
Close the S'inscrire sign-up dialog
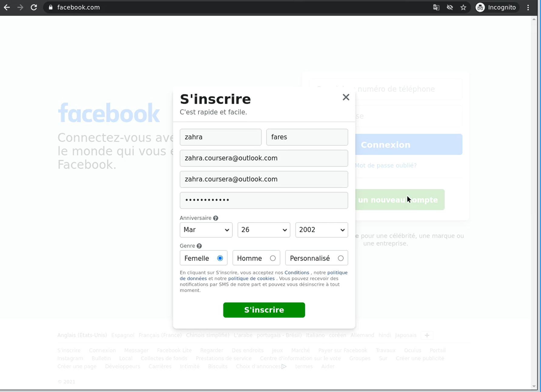click(x=346, y=97)
